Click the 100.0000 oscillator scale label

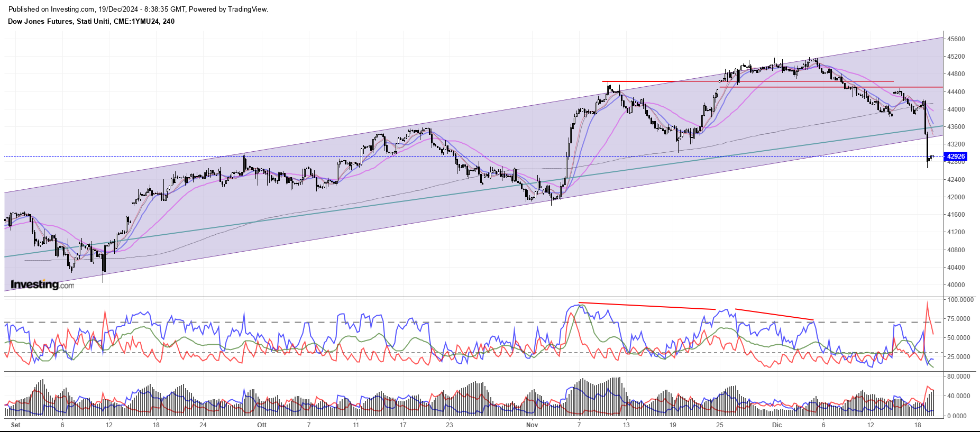tap(960, 300)
